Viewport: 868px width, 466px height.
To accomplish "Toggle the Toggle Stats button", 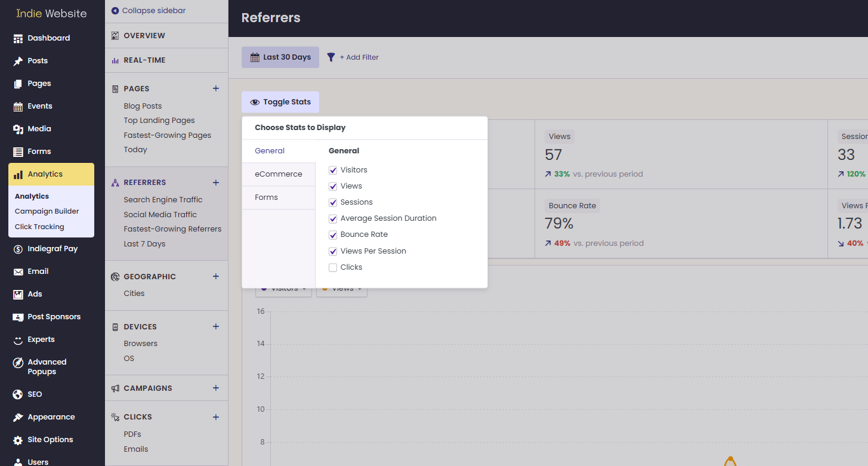I will click(x=280, y=102).
